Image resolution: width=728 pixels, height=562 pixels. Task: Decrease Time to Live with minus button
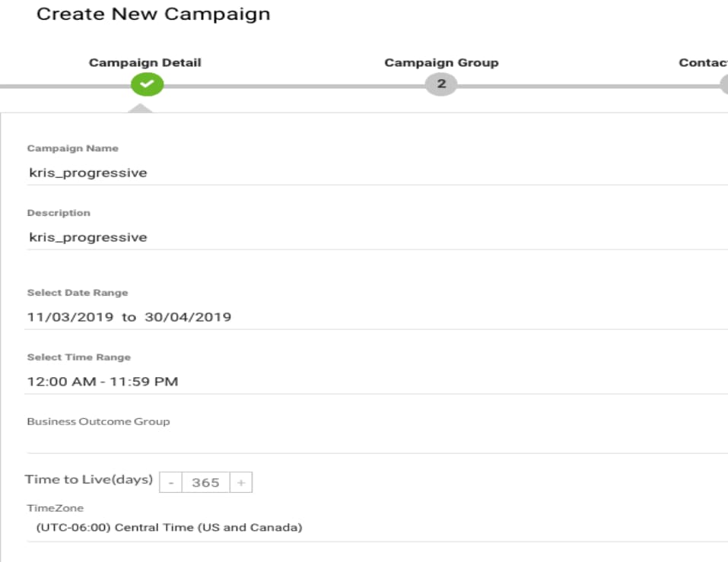coord(171,483)
